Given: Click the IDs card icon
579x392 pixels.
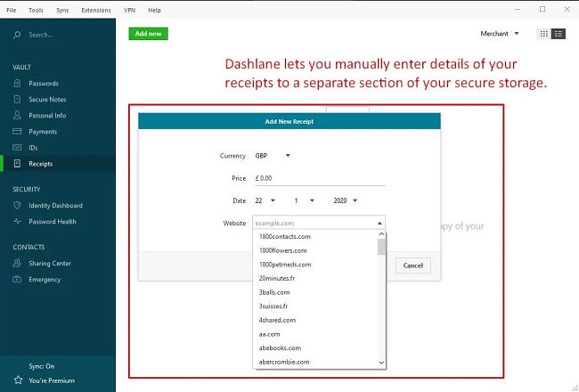Looking at the screenshot, I should [17, 147].
